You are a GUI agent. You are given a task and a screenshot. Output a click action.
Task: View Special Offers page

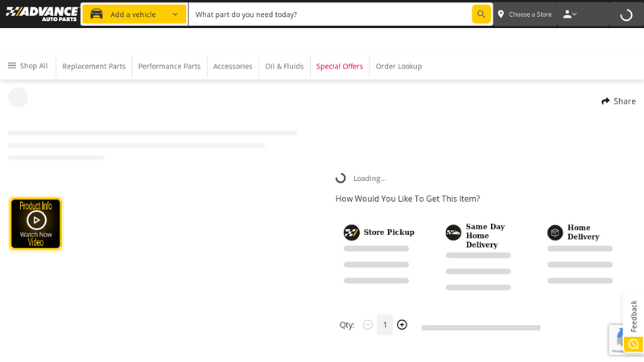(x=339, y=66)
